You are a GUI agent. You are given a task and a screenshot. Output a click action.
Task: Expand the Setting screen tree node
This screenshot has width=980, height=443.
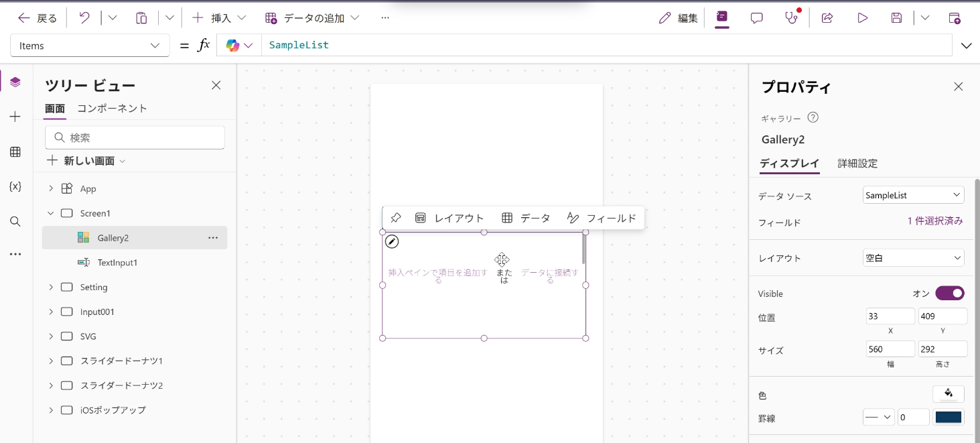(51, 287)
